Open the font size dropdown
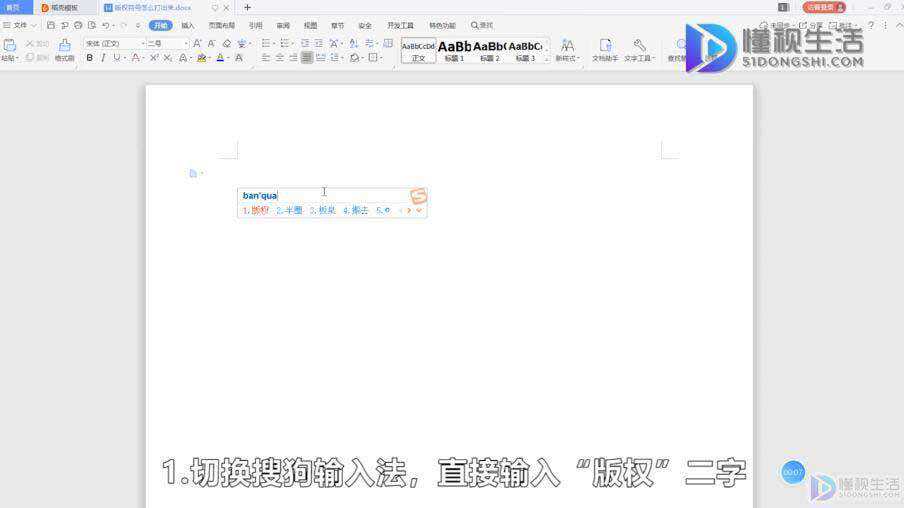 (186, 43)
